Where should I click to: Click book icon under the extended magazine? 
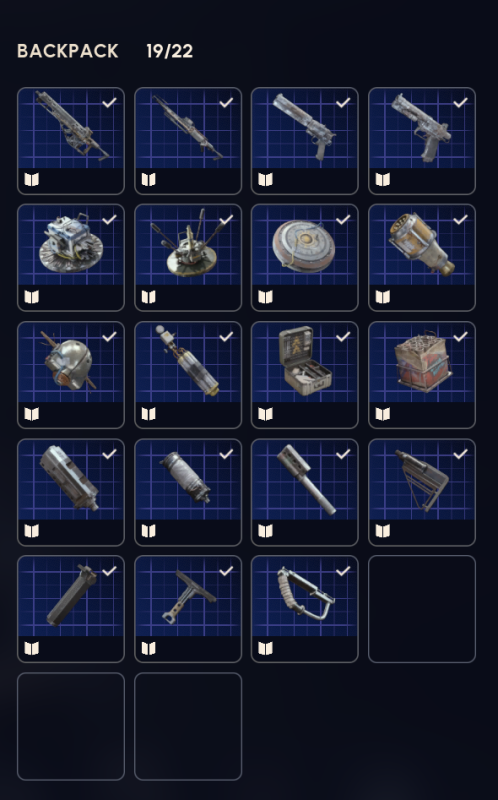pyautogui.click(x=32, y=648)
